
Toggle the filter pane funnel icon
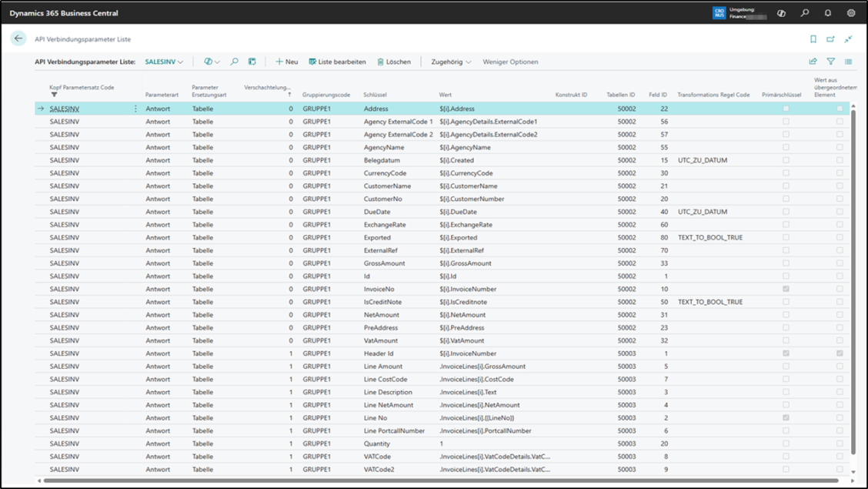pyautogui.click(x=831, y=62)
